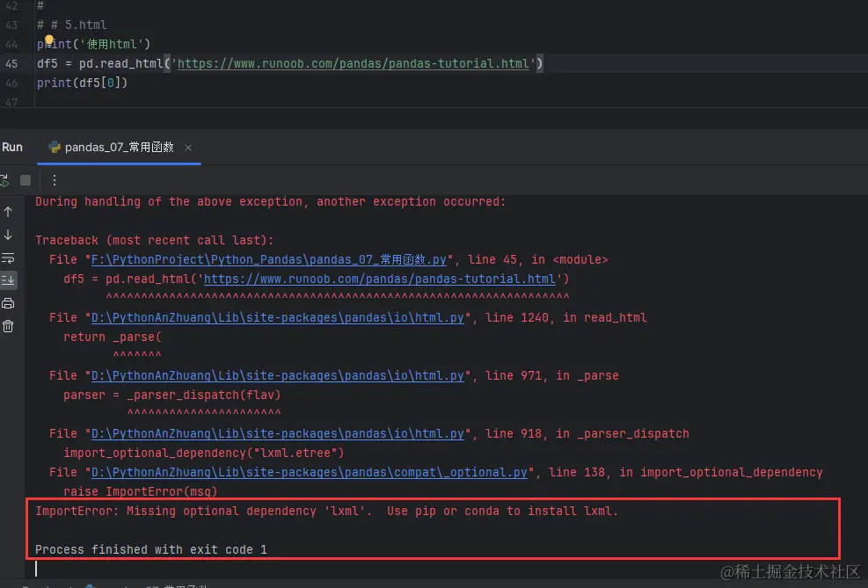The image size is (868, 588).
Task: Stop the running process square button
Action: 26,180
